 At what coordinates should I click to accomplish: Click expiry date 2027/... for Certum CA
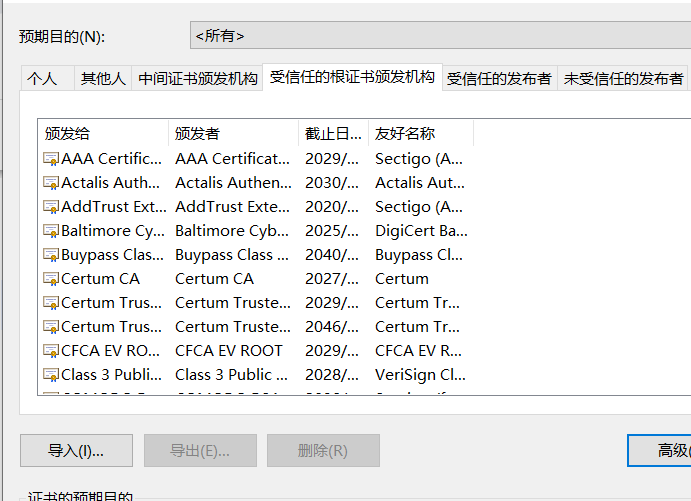click(x=332, y=278)
